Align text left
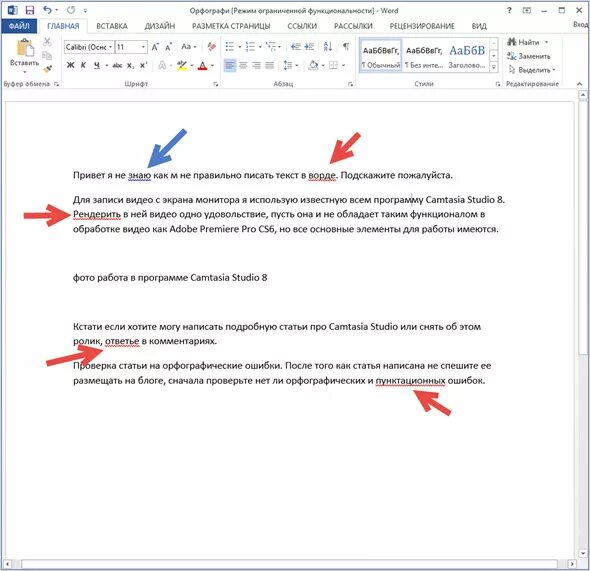This screenshot has width=590, height=571. coord(230,65)
